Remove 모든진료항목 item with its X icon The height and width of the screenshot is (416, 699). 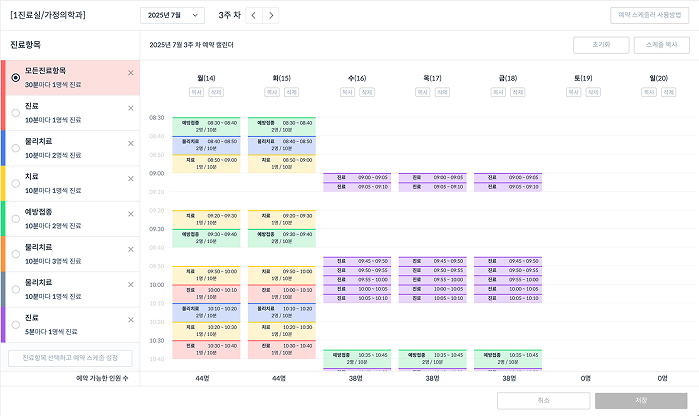click(130, 73)
